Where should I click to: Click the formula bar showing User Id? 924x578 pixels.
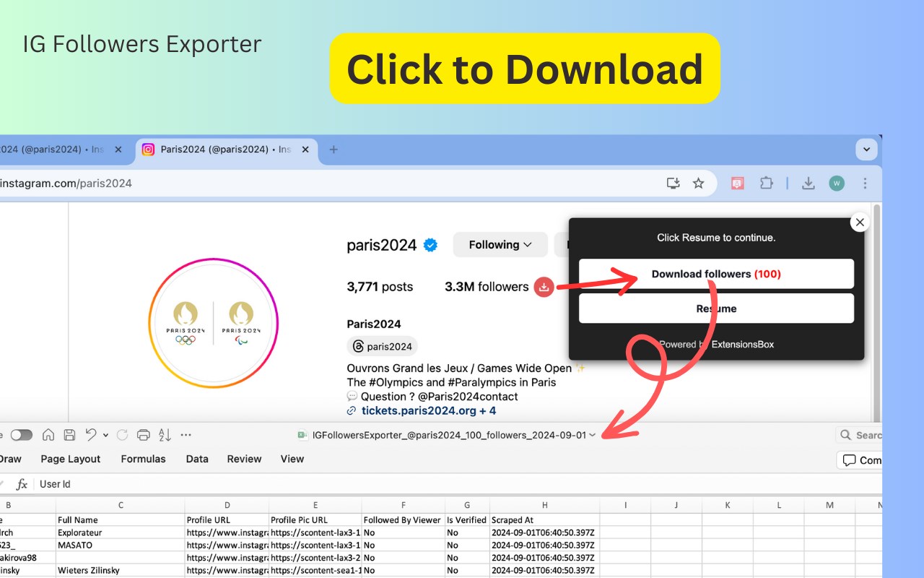click(459, 484)
